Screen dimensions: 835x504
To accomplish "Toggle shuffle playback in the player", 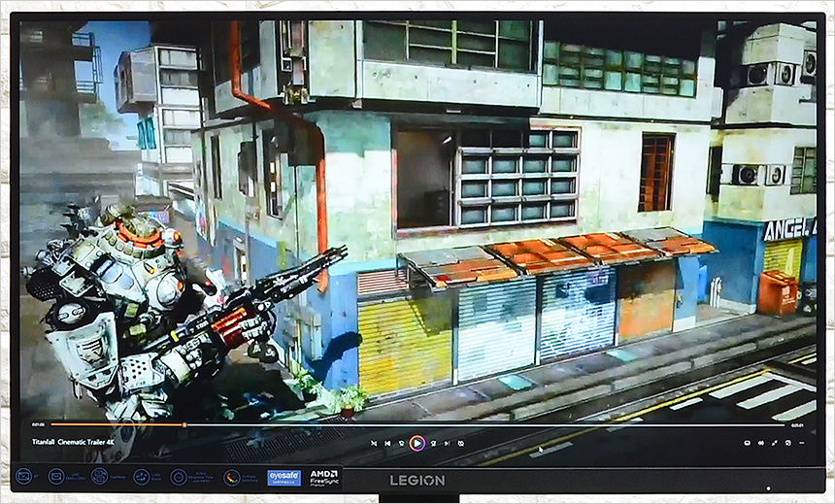I will coord(373,443).
